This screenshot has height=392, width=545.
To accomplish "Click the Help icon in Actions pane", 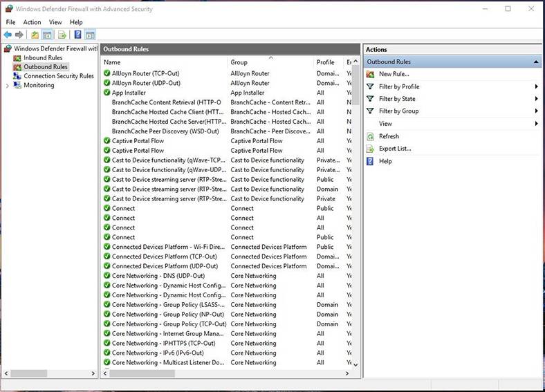I will pyautogui.click(x=370, y=161).
